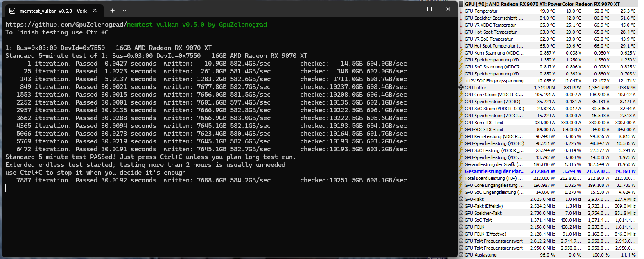Click thermometer icon beside GPU-Hot-Spot-Temperatur
The image size is (644, 259).
point(461,32)
